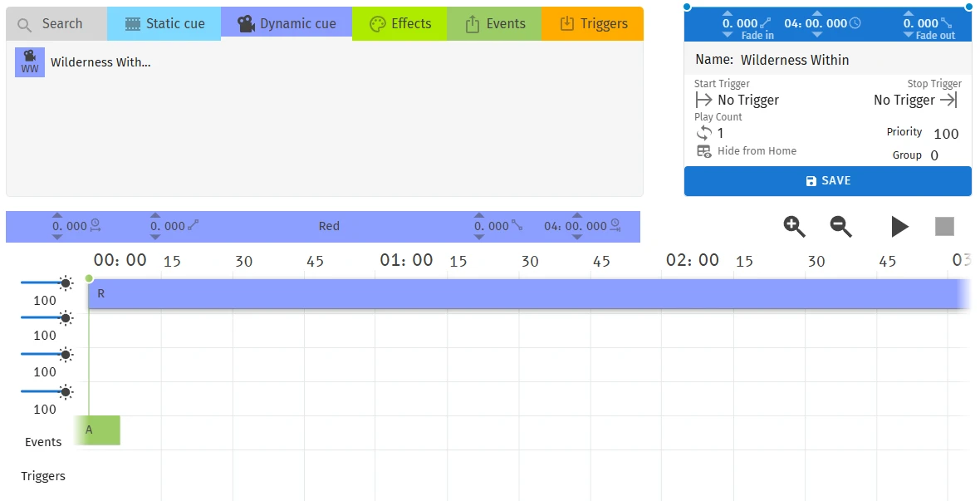Select the 'Wilderness With...' cue entry
The height and width of the screenshot is (501, 980).
click(100, 62)
